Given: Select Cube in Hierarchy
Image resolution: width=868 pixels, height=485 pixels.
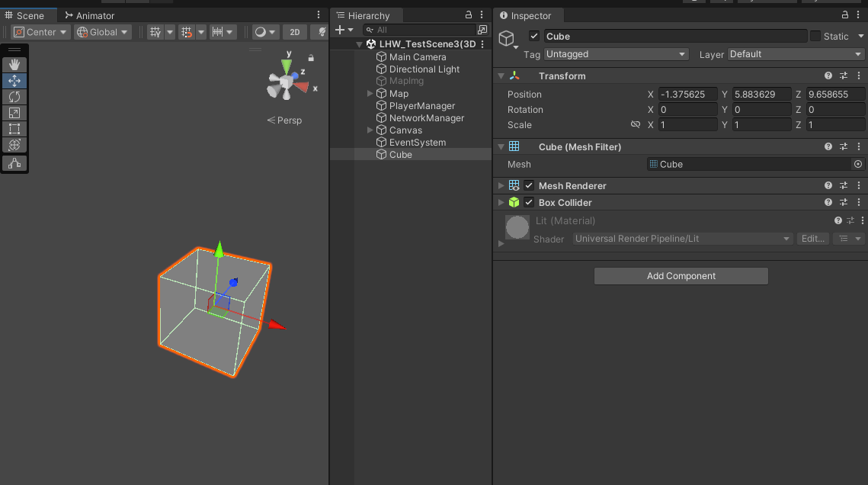Looking at the screenshot, I should (400, 155).
